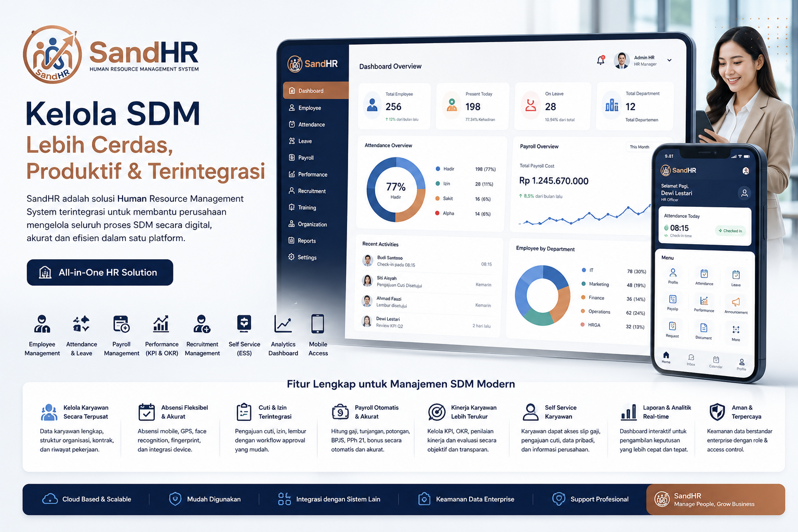Image resolution: width=798 pixels, height=532 pixels.
Task: Click the Total Employee card person icon
Action: click(372, 105)
